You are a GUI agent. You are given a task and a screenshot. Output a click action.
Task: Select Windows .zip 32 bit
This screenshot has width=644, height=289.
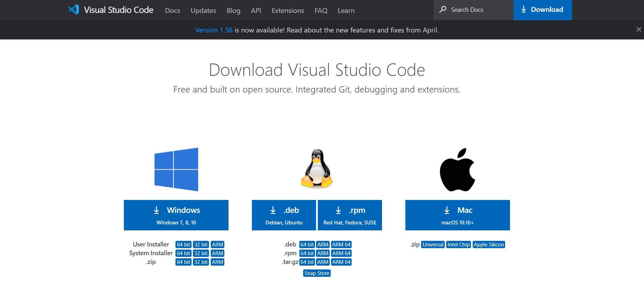point(201,262)
